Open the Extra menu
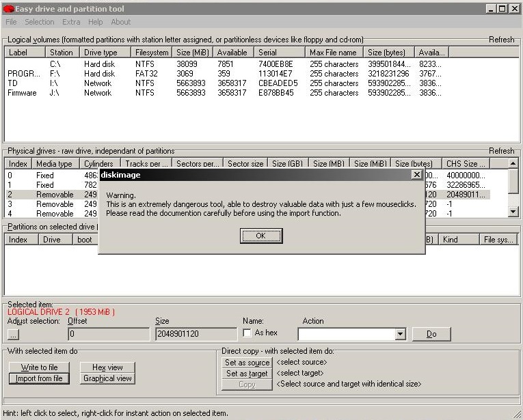This screenshot has height=420, width=523. click(x=71, y=22)
